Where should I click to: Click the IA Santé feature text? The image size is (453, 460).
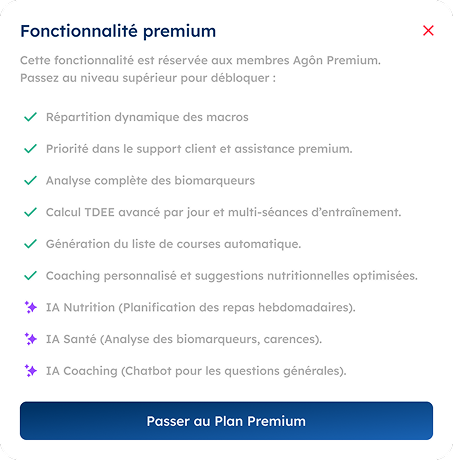184,339
